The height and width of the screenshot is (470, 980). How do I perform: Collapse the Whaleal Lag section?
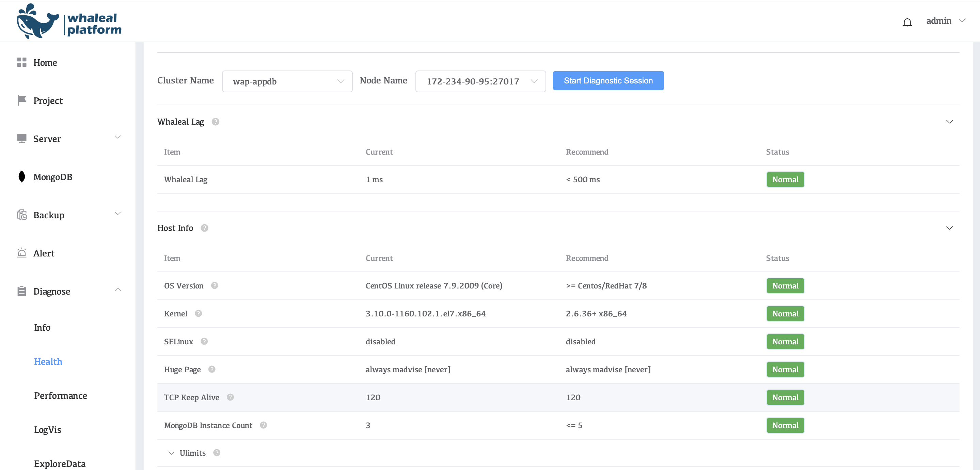coord(949,122)
